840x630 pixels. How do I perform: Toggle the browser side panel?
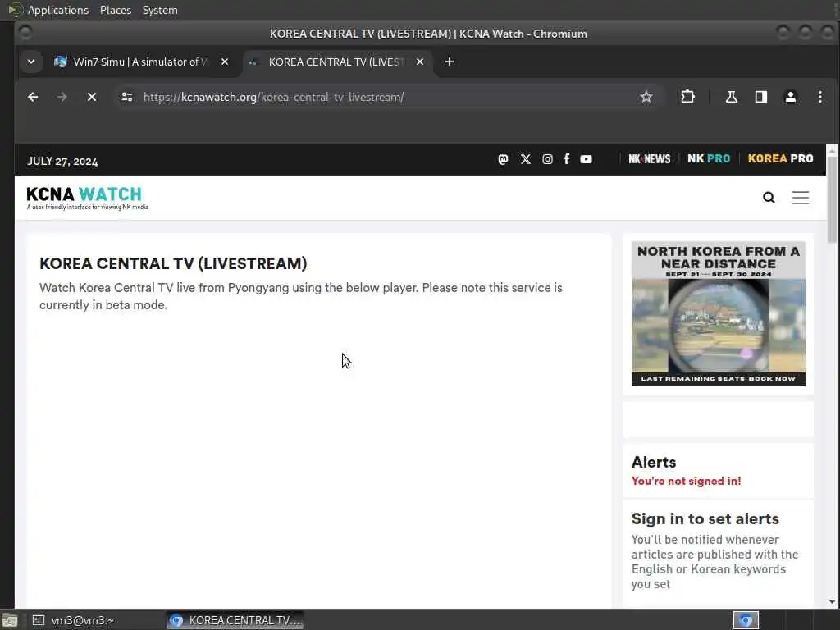760,97
